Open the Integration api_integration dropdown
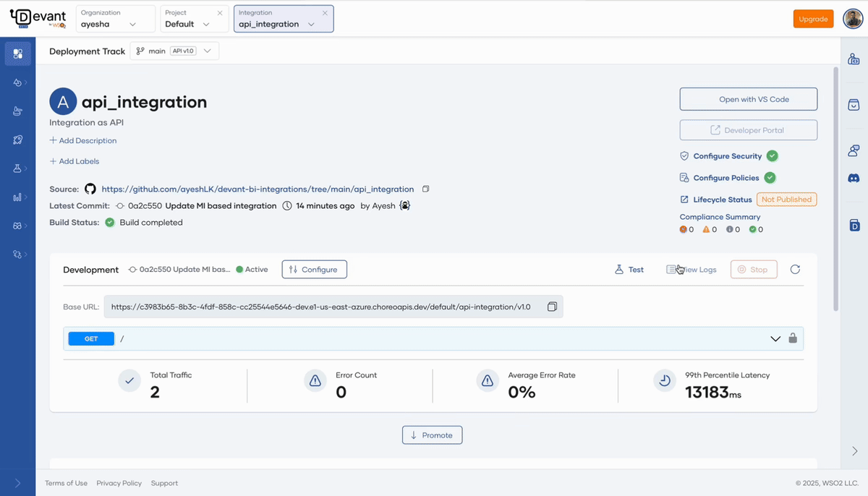 (284, 19)
